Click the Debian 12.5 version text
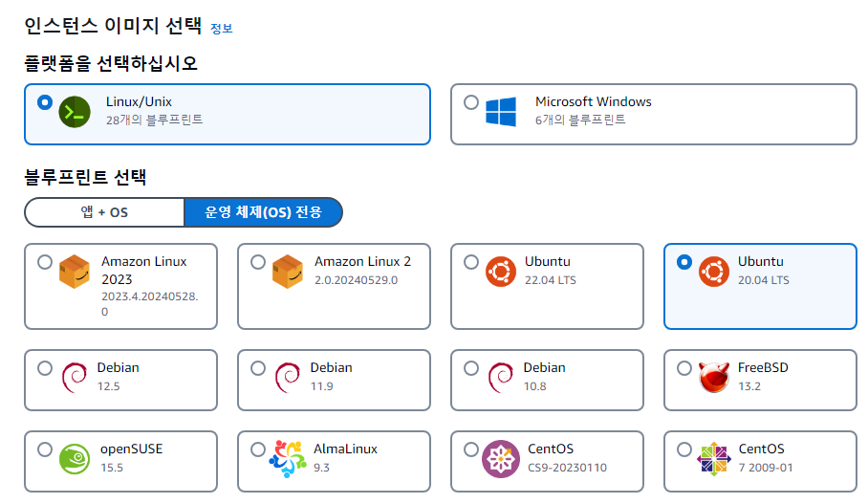Viewport: 868px width, 504px height. click(109, 386)
